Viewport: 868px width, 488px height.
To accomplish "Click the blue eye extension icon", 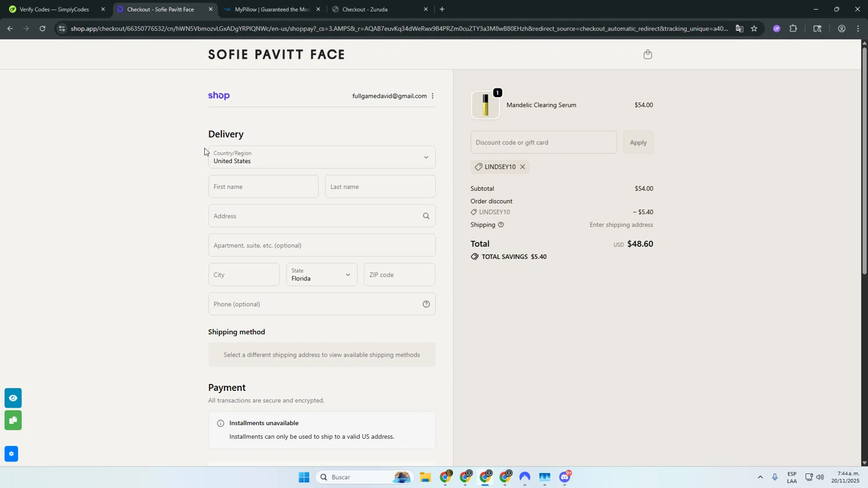I will [x=13, y=398].
